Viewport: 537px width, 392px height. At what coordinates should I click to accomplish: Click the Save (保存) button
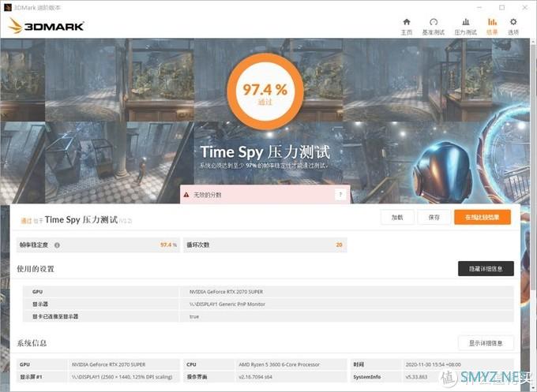[434, 217]
